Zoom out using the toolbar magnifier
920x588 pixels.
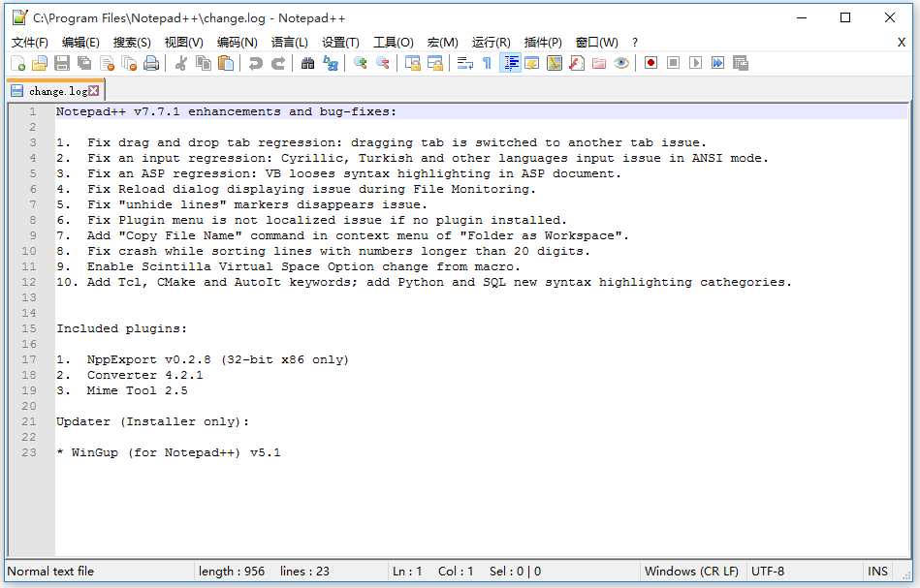click(x=383, y=63)
